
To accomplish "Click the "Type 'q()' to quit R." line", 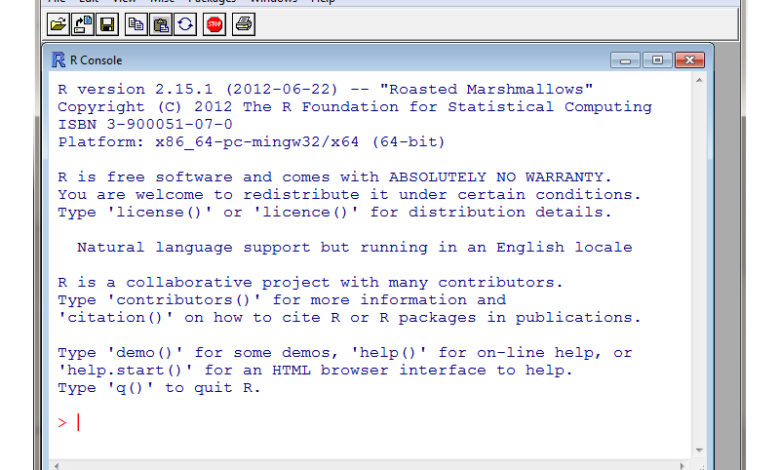I will pos(159,388).
